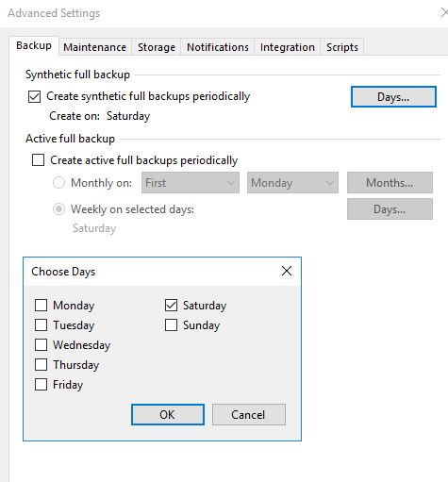Open the First week dropdown
The width and height of the screenshot is (448, 482).
(x=191, y=183)
